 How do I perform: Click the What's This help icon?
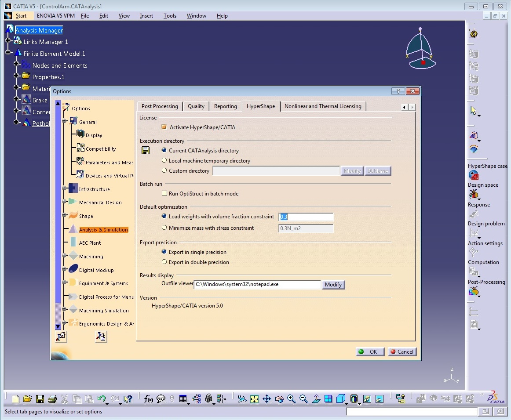[x=128, y=399]
